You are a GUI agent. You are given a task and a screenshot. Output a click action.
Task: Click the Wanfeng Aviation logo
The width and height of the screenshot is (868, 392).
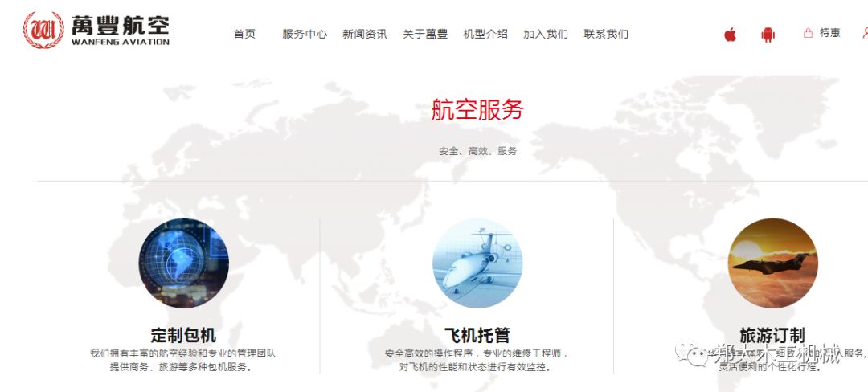pos(96,31)
